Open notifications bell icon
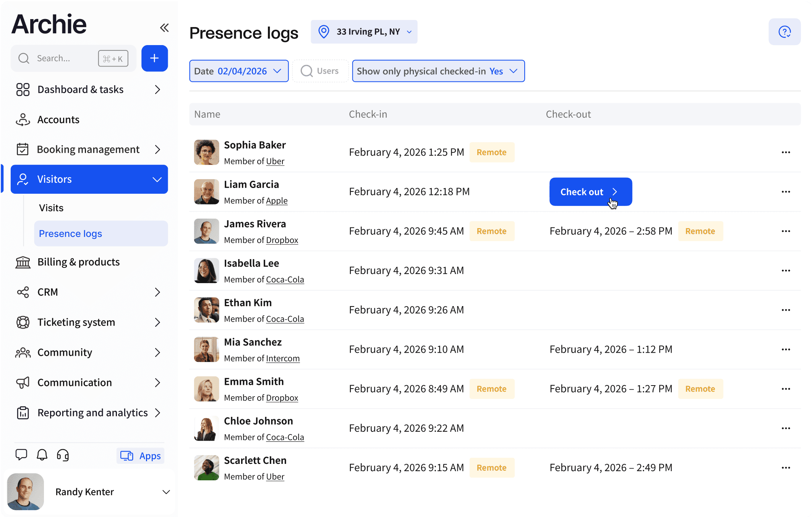Screen dimensions: 812x517 click(x=42, y=455)
